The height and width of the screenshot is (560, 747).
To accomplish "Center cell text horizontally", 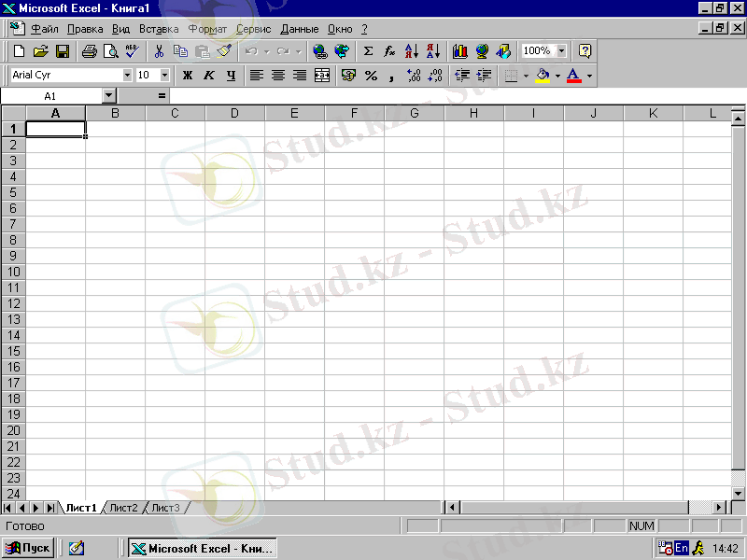I will click(278, 76).
